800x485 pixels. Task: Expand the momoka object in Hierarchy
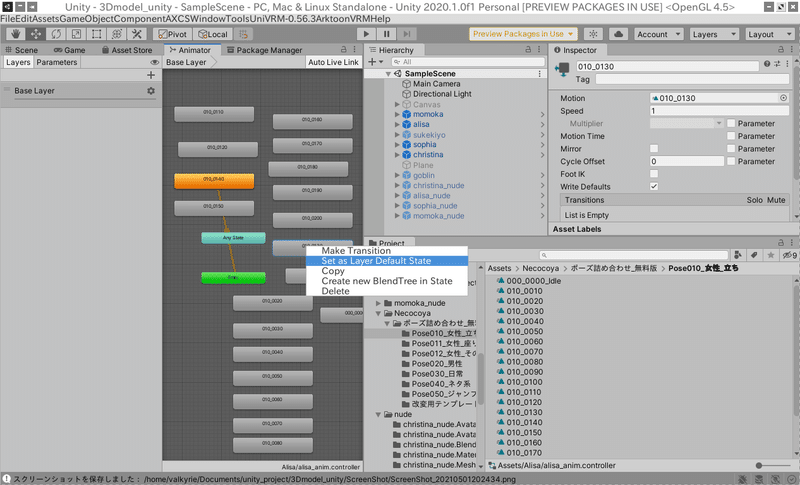point(397,114)
